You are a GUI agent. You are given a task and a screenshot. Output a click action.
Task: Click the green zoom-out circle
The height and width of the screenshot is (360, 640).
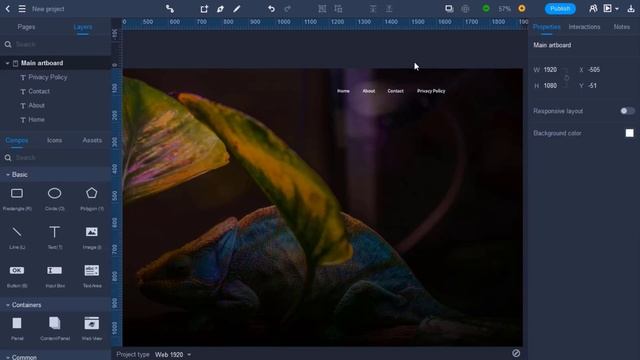[486, 9]
